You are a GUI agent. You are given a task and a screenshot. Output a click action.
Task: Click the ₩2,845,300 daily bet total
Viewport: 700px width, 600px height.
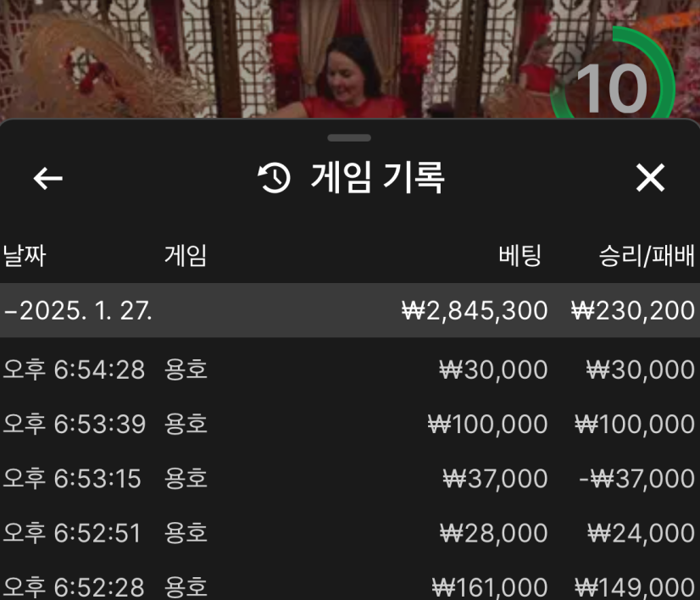475,310
